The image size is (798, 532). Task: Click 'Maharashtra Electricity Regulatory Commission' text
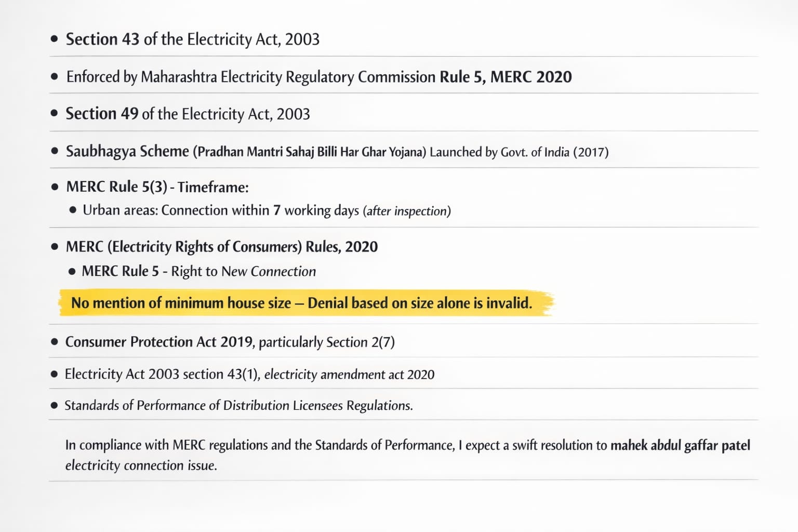click(x=288, y=77)
